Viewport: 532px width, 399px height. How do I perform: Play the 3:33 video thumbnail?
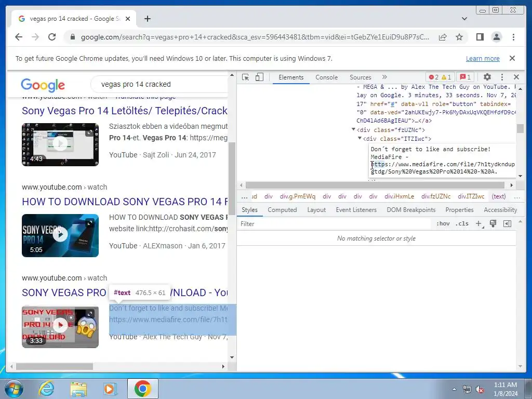(60, 327)
